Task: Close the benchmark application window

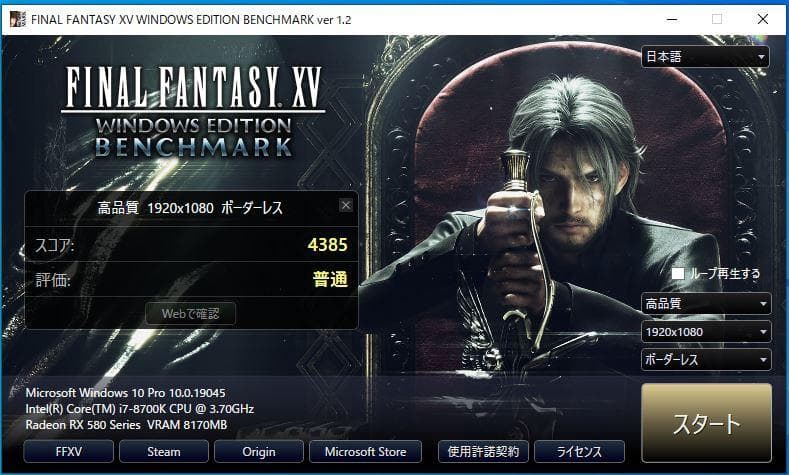Action: coord(762,18)
